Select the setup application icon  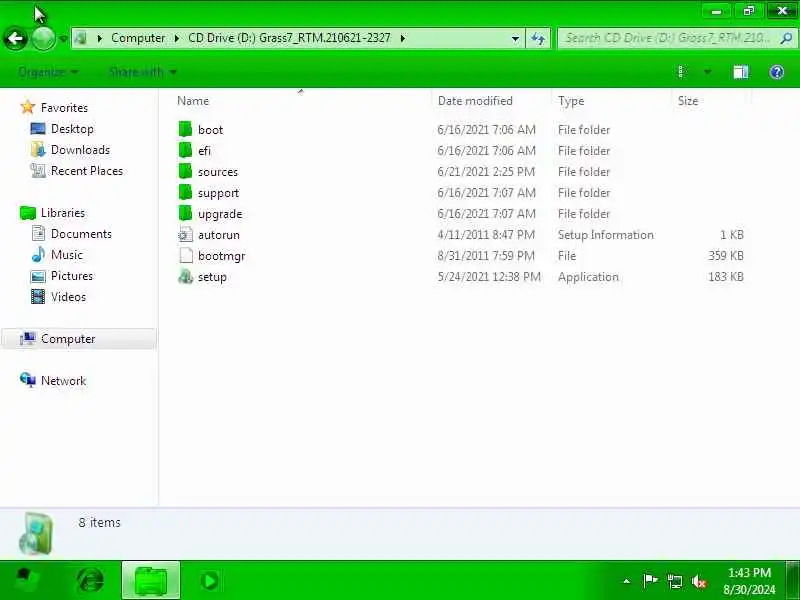click(185, 277)
